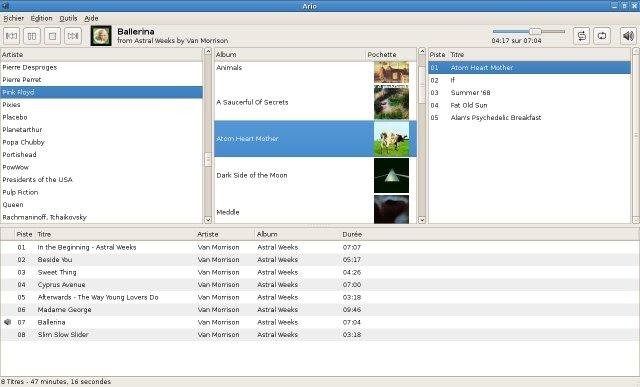Click the previous track button
Image resolution: width=640 pixels, height=387 pixels.
12,36
